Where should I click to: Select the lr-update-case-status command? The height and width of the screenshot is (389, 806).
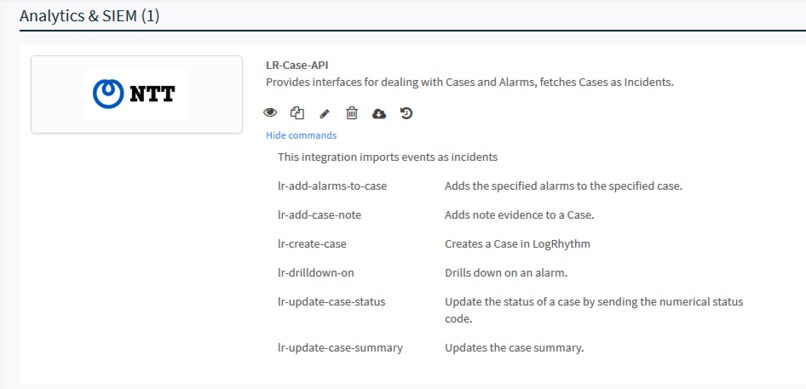click(x=332, y=302)
